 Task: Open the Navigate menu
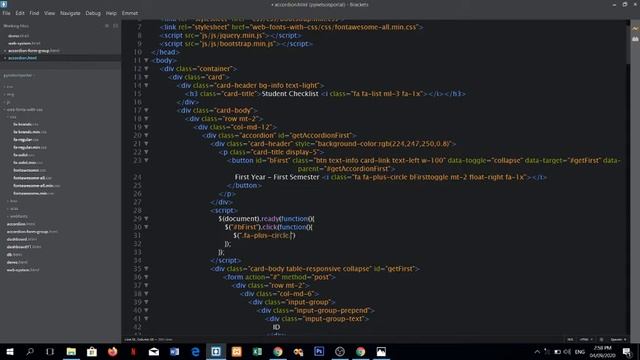click(x=70, y=13)
